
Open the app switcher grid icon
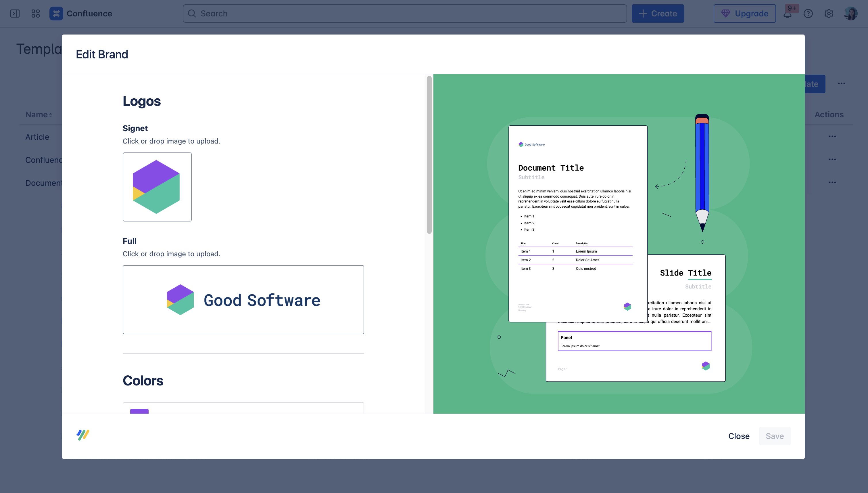36,14
